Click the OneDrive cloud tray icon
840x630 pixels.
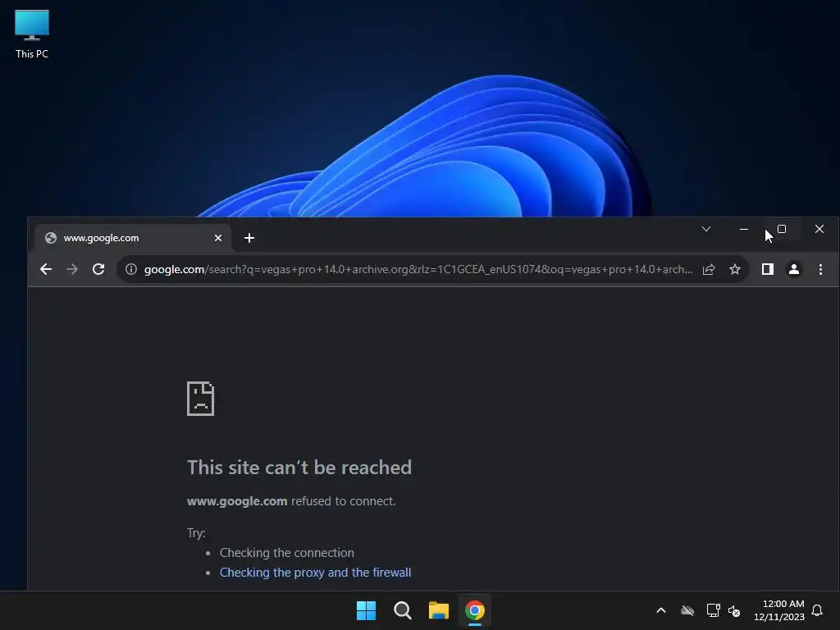687,610
